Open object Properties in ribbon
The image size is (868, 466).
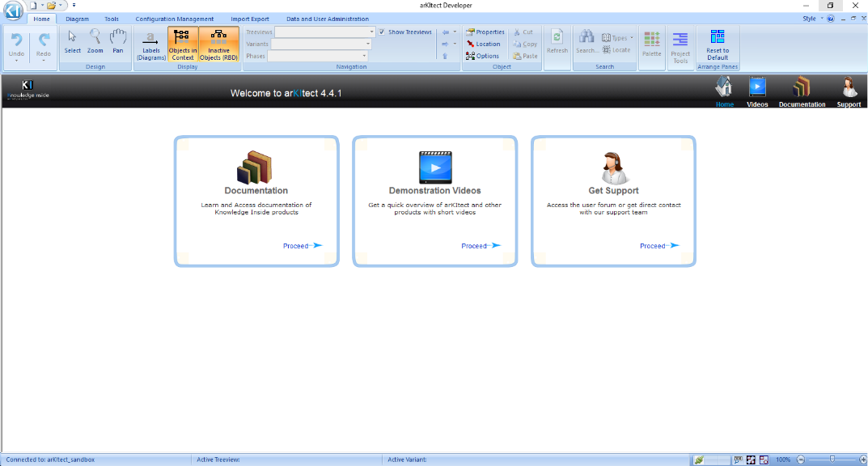click(485, 32)
